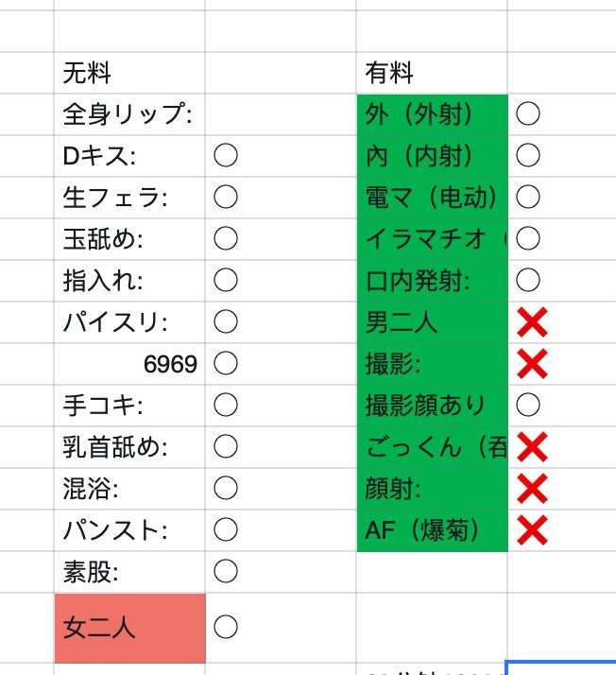Click the 混浴: label cell

coord(129,488)
